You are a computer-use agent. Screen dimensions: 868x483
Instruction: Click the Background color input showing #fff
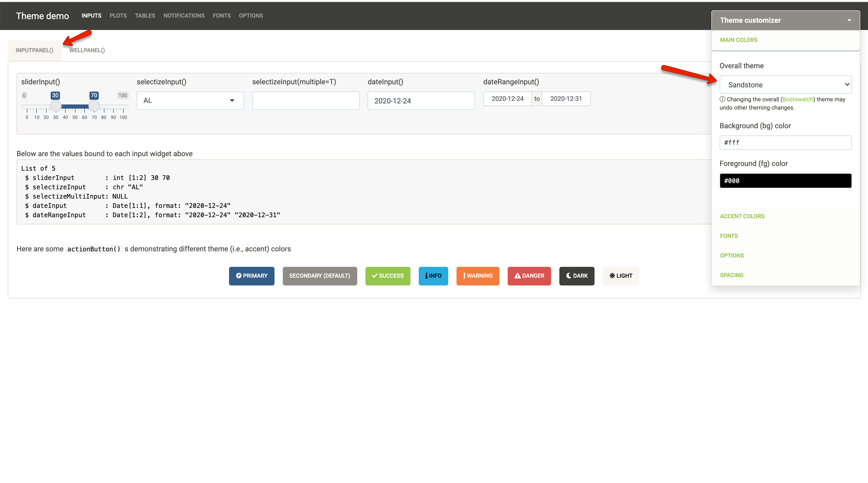coord(786,142)
